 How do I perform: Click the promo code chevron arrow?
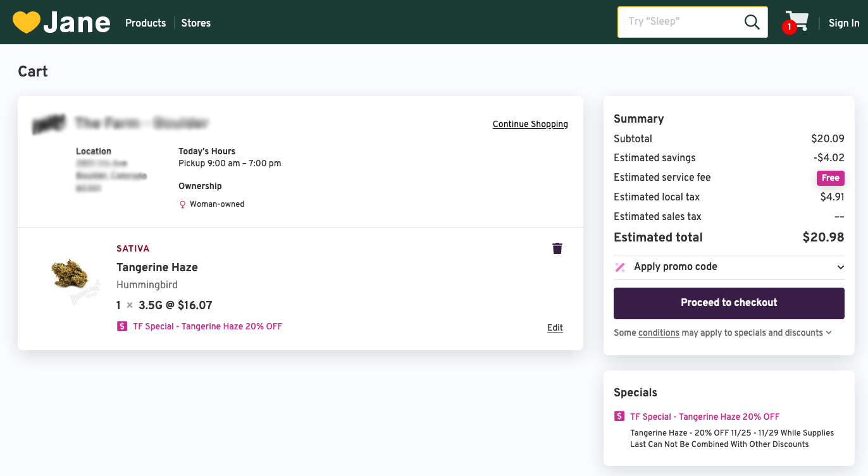[x=840, y=267]
